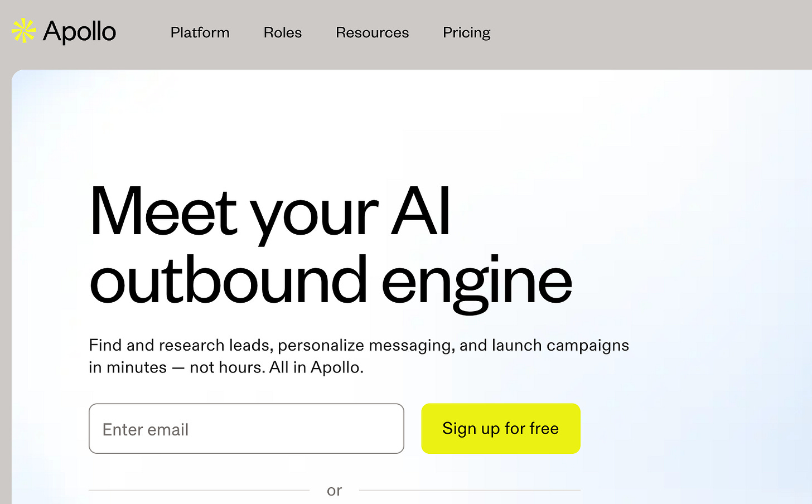812x504 pixels.
Task: Select the Enter email placeholder text field
Action: coord(246,428)
